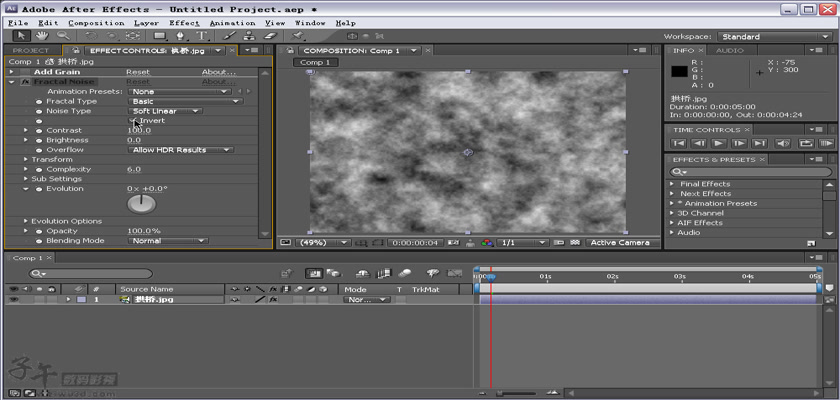840x400 pixels.
Task: Open the Animation Presets None dropdown
Action: (x=179, y=92)
